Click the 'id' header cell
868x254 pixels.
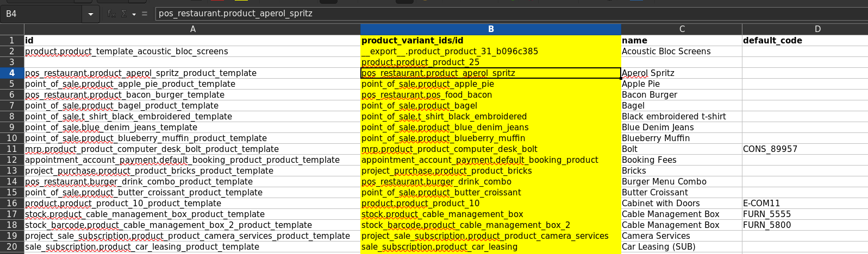coord(192,40)
